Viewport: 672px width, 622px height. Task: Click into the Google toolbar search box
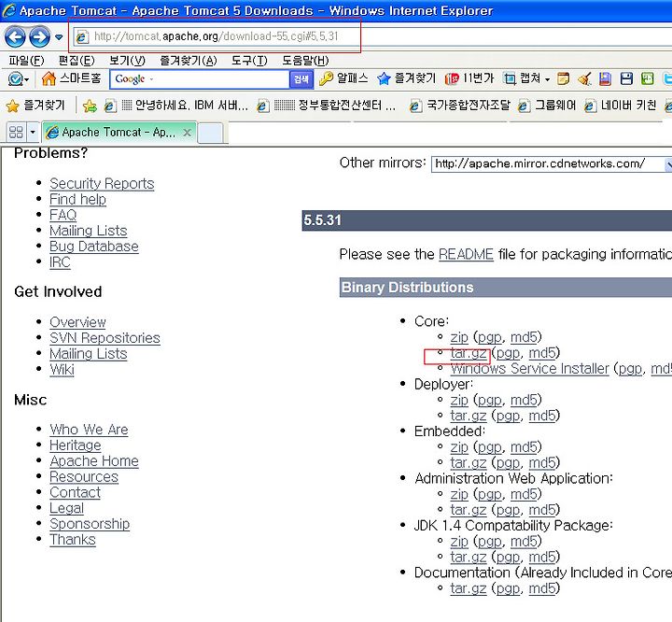pos(200,79)
